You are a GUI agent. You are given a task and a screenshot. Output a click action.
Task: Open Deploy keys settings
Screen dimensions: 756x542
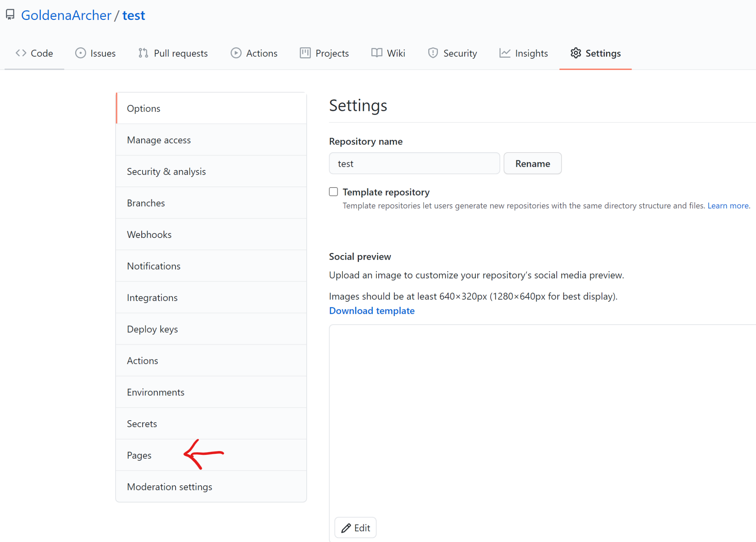(211, 329)
